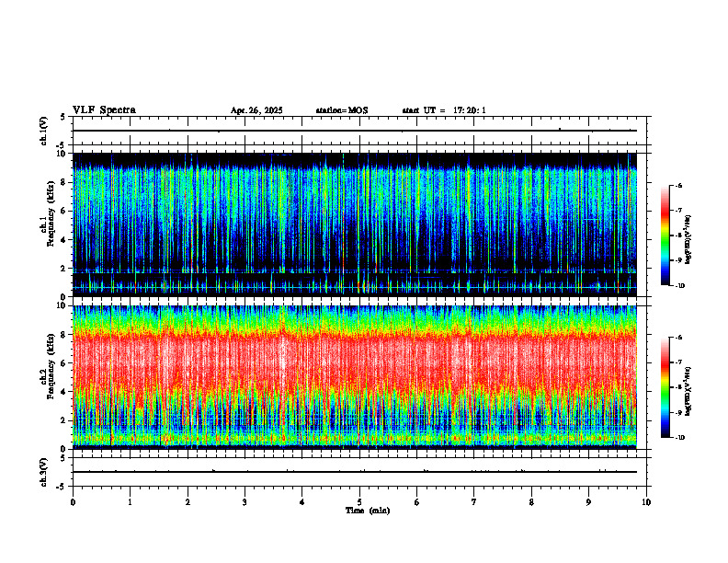The height and width of the screenshot is (563, 728).
Task: Click the time axis tick label '5'
Action: click(359, 502)
